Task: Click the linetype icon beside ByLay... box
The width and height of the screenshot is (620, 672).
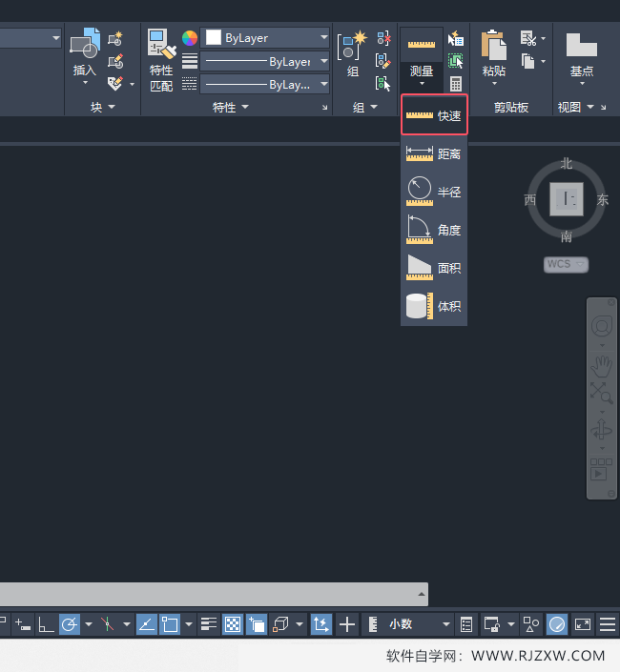Action: pyautogui.click(x=190, y=84)
